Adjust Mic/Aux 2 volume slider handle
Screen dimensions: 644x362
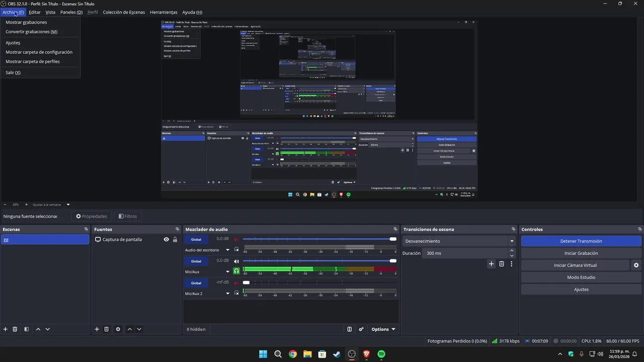(x=246, y=283)
